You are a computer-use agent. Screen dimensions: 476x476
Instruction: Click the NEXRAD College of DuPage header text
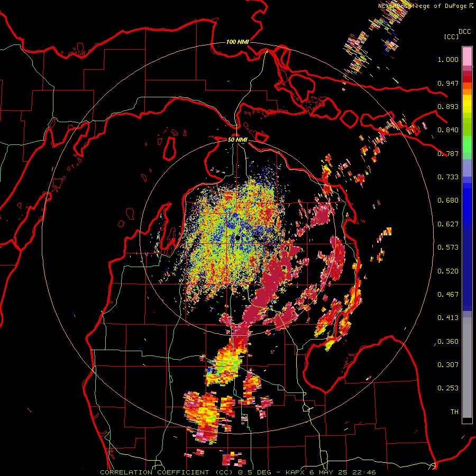click(426, 6)
